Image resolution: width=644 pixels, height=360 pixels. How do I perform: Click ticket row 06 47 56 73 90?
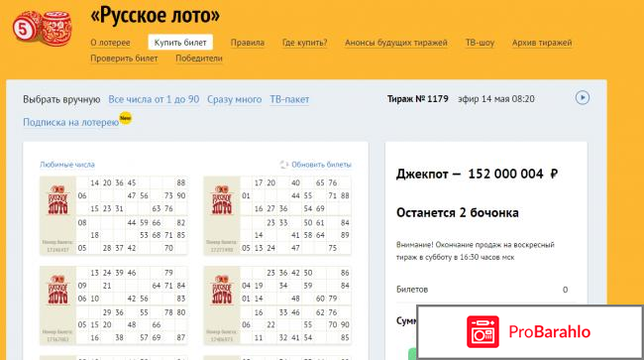pos(132,195)
